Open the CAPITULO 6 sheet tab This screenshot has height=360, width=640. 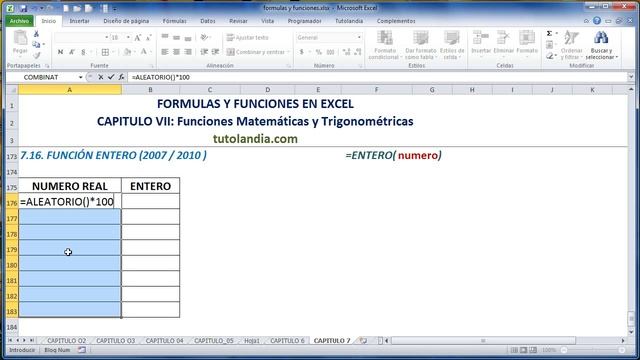[x=287, y=340]
